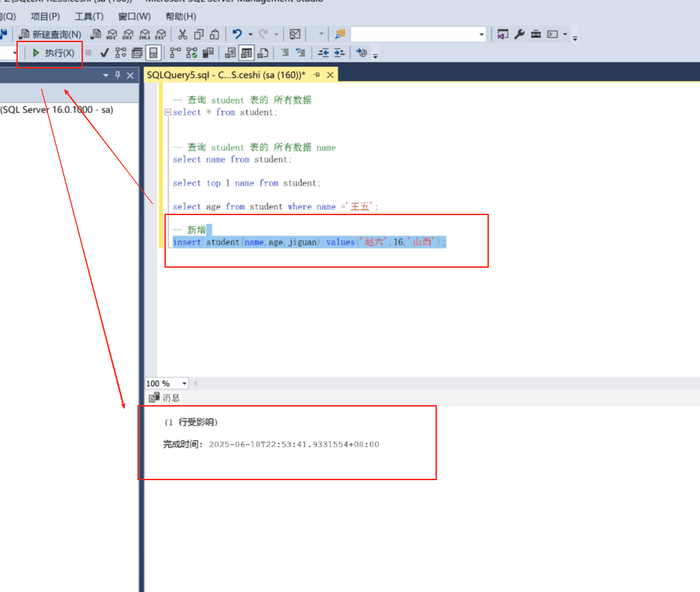Image resolution: width=700 pixels, height=592 pixels.
Task: Open Properties via the wrench icon
Action: (x=519, y=34)
